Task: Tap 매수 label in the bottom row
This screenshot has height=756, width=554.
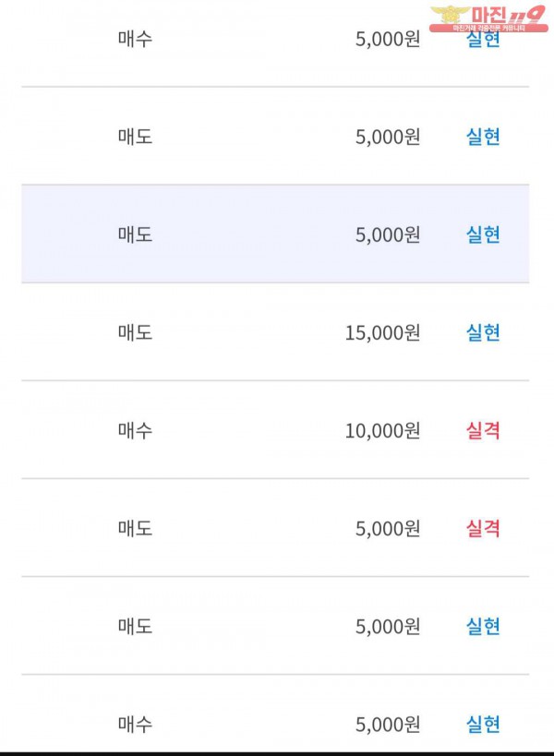Action: point(135,724)
